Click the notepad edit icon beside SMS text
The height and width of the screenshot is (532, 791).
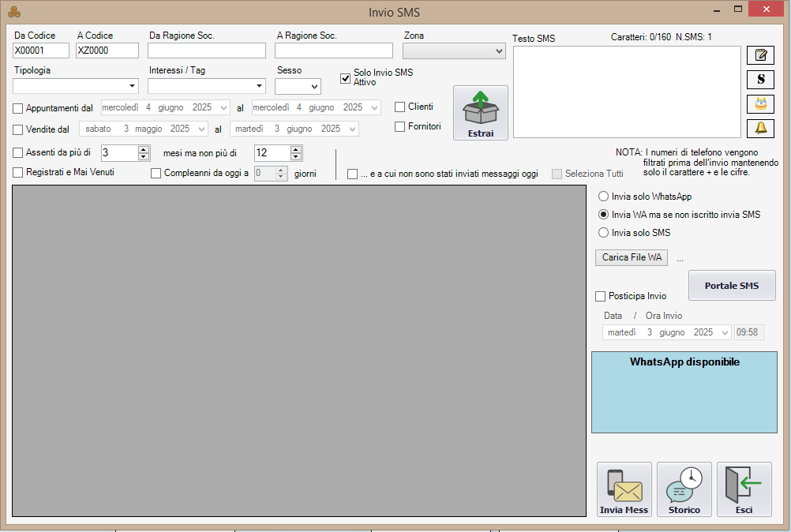[x=760, y=55]
